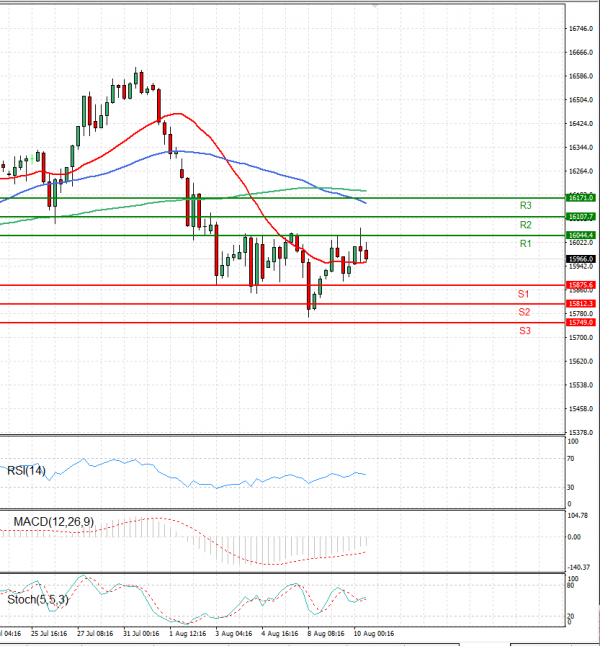Click 15458.0 on the price axis
600x646 pixels.
[581, 409]
